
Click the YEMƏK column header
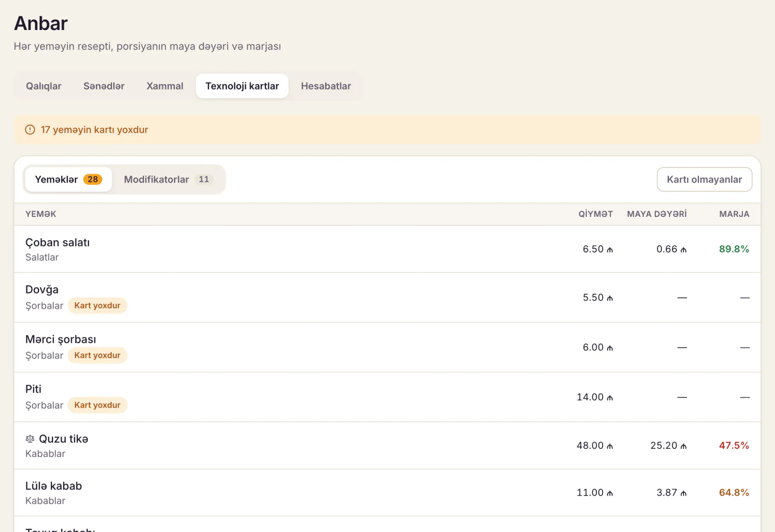click(41, 214)
